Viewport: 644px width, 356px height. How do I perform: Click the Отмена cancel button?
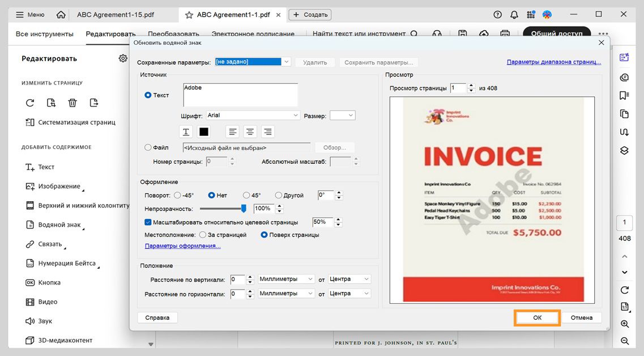[x=582, y=318]
